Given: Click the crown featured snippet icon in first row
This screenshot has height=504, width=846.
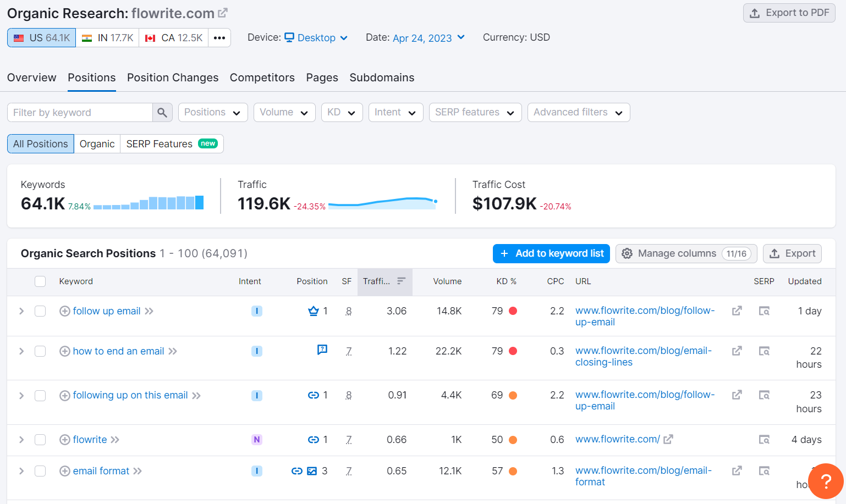Looking at the screenshot, I should coord(314,311).
